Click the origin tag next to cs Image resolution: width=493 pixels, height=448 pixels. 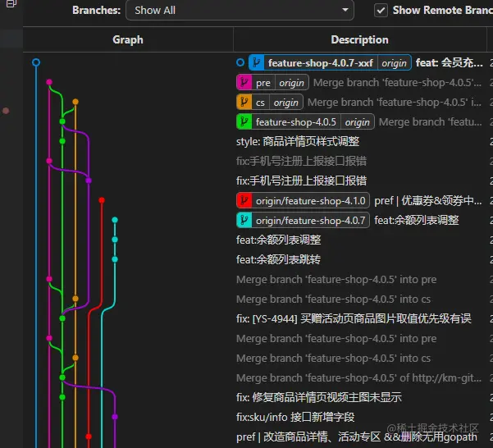(286, 103)
